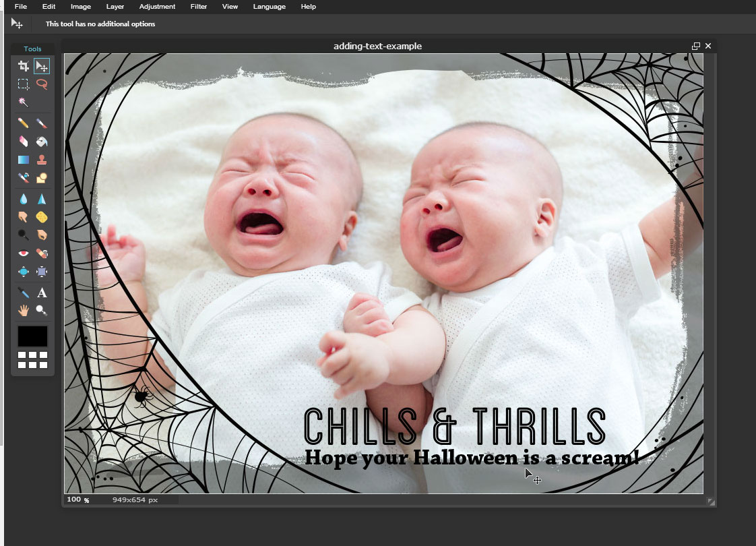Select the Paint Bucket tool

(x=42, y=142)
